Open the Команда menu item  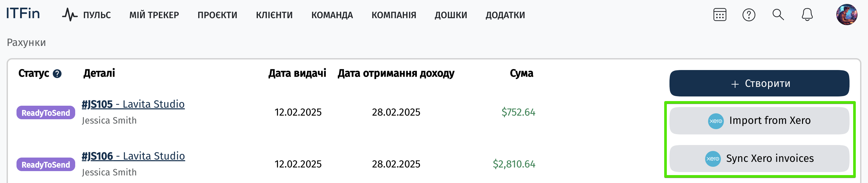coord(332,15)
